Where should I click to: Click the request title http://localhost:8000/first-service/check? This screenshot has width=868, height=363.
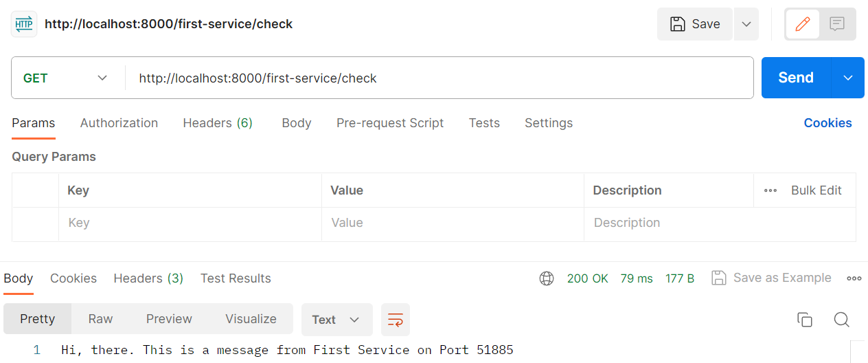[x=169, y=24]
